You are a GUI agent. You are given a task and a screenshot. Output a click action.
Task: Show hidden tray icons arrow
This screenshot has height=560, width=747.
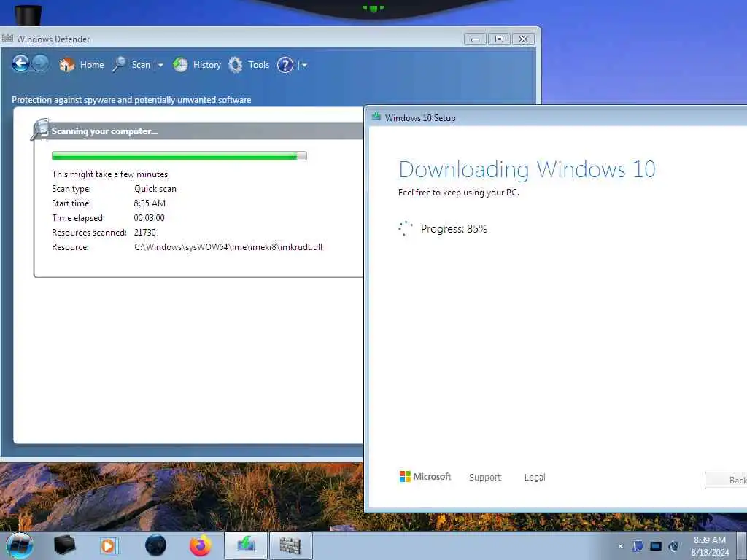pyautogui.click(x=620, y=546)
